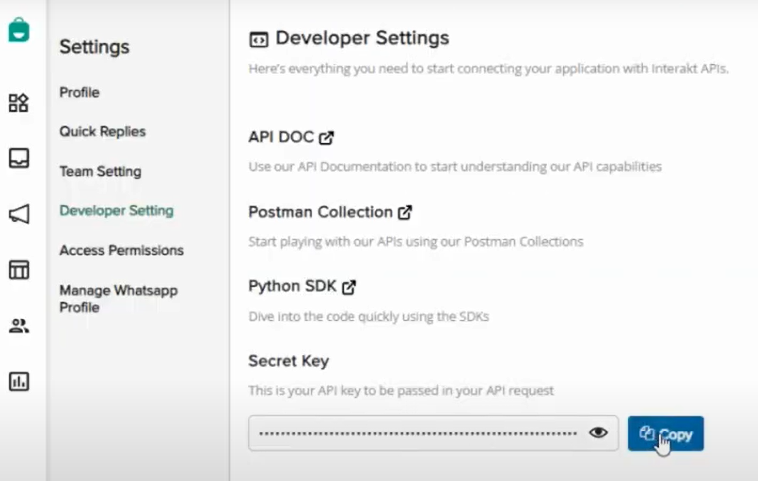
Task: Open the analytics bar chart icon
Action: click(x=19, y=381)
